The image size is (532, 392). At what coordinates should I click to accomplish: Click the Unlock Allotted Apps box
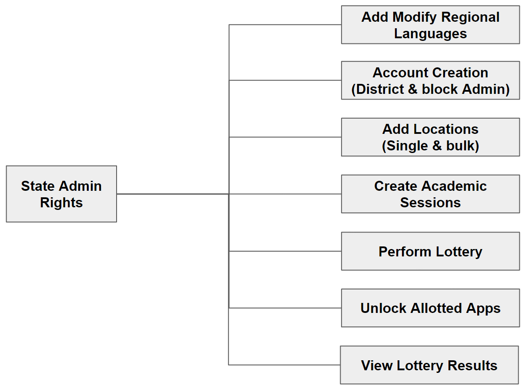(x=430, y=308)
